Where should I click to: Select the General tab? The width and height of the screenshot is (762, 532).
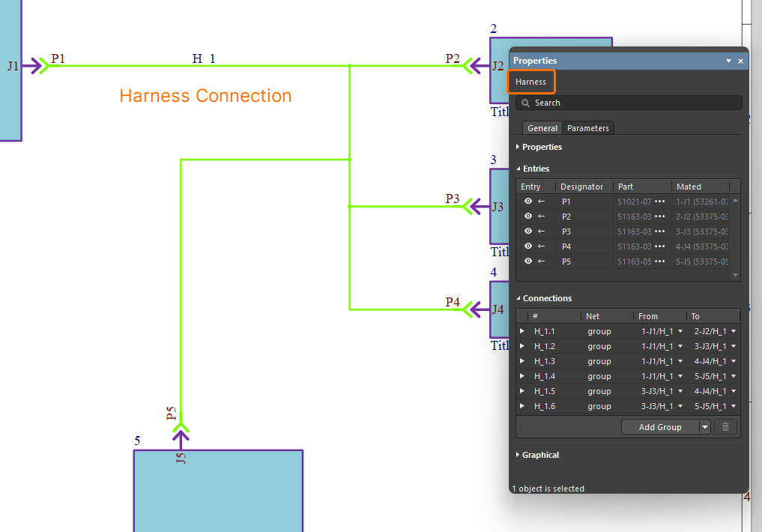(542, 128)
